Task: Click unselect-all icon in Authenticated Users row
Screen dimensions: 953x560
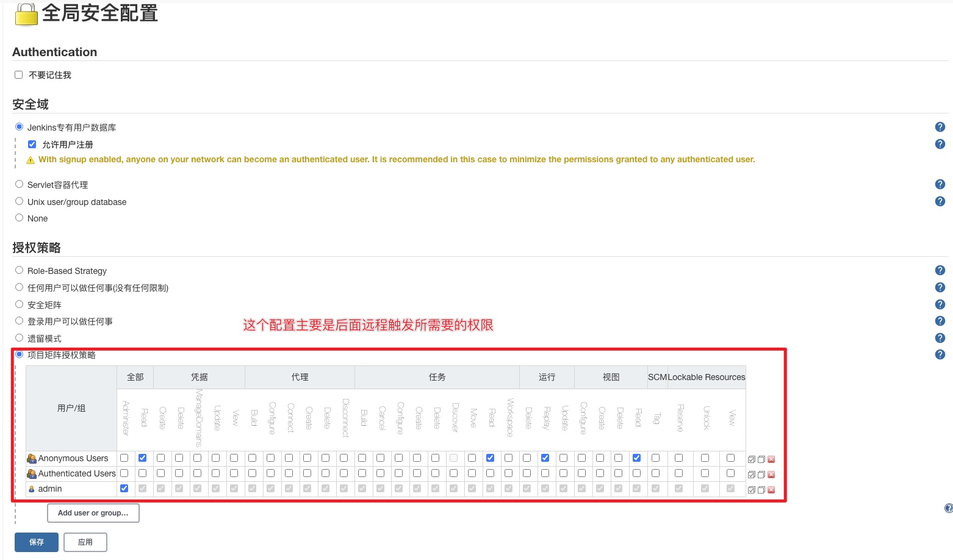Action: click(x=761, y=475)
